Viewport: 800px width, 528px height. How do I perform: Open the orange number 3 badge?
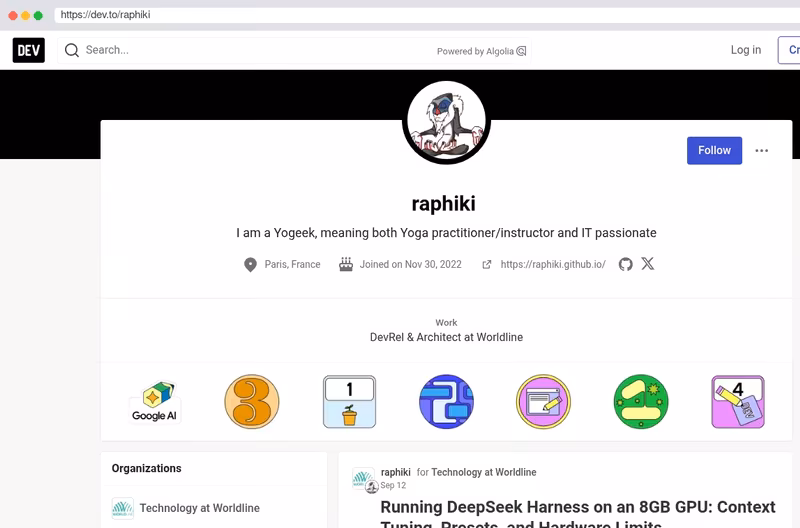pos(252,401)
